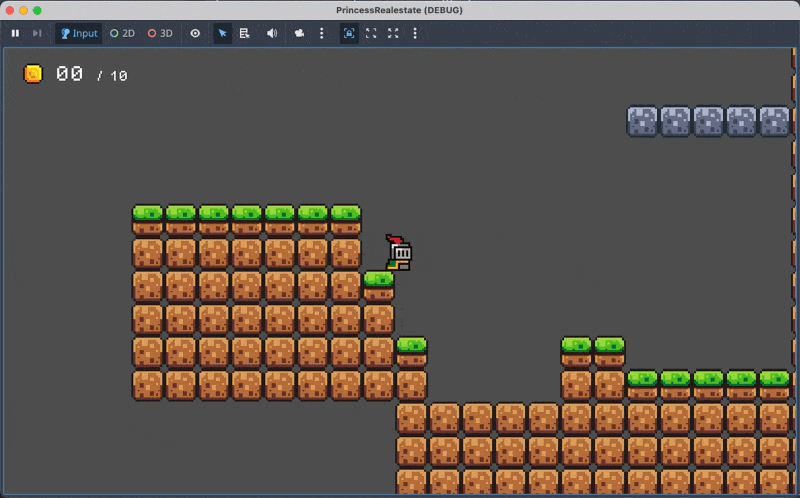The image size is (800, 498).
Task: Click the knight player character
Action: (x=399, y=254)
